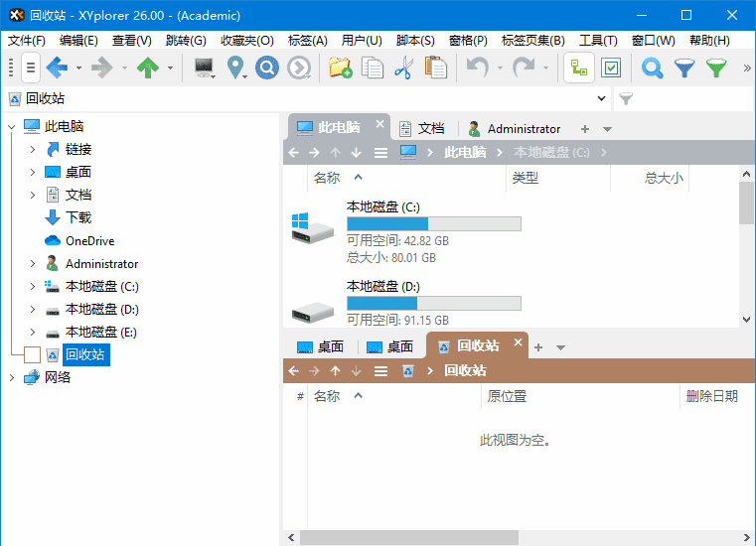This screenshot has height=546, width=756.
Task: Toggle the checkbox selection mode button
Action: [611, 68]
